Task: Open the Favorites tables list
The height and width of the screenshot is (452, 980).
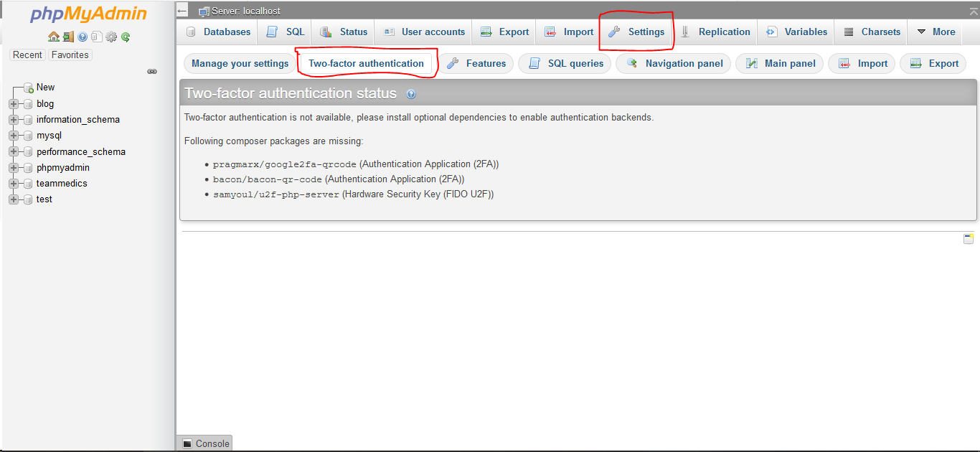Action: coord(70,55)
